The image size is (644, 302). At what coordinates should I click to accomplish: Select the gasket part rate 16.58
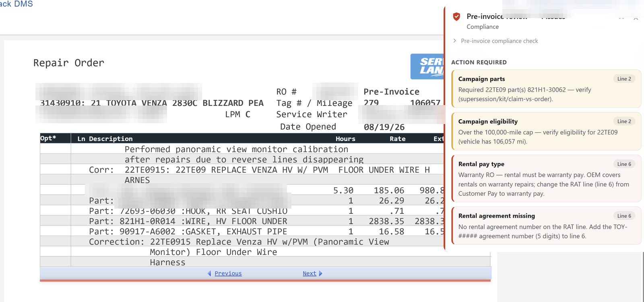[391, 232]
